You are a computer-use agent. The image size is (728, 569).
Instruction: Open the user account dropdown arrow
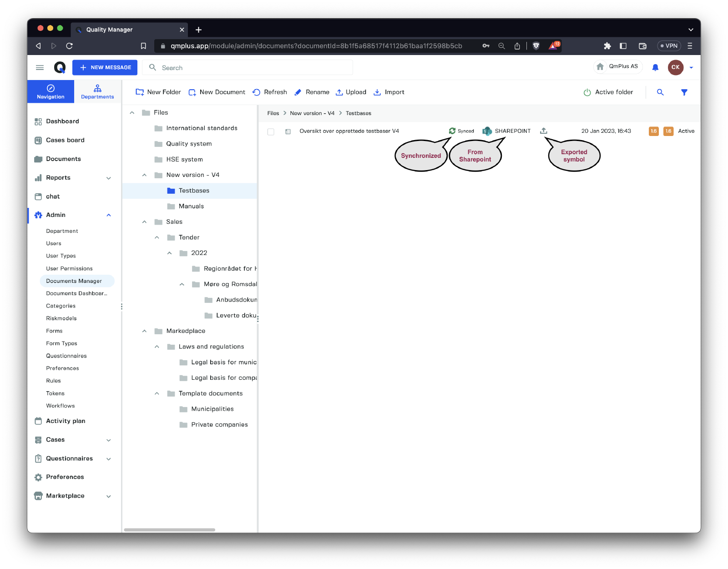coord(691,68)
